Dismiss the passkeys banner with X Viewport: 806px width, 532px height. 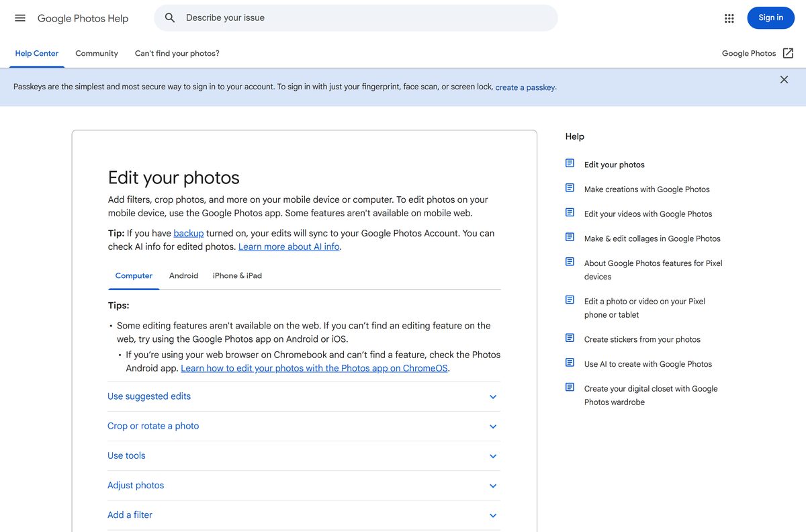tap(784, 79)
